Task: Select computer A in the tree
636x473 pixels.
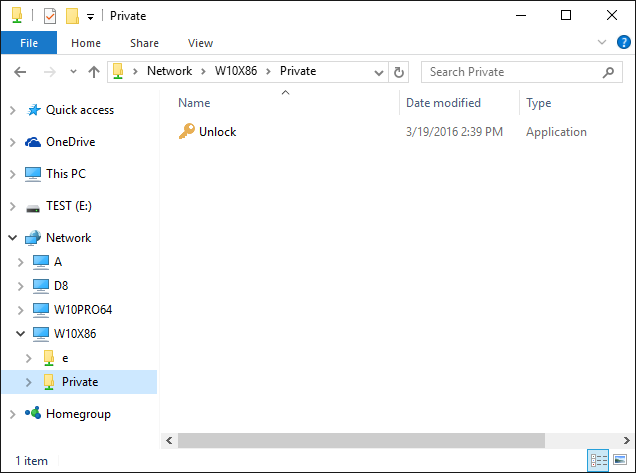Action: pyautogui.click(x=58, y=262)
